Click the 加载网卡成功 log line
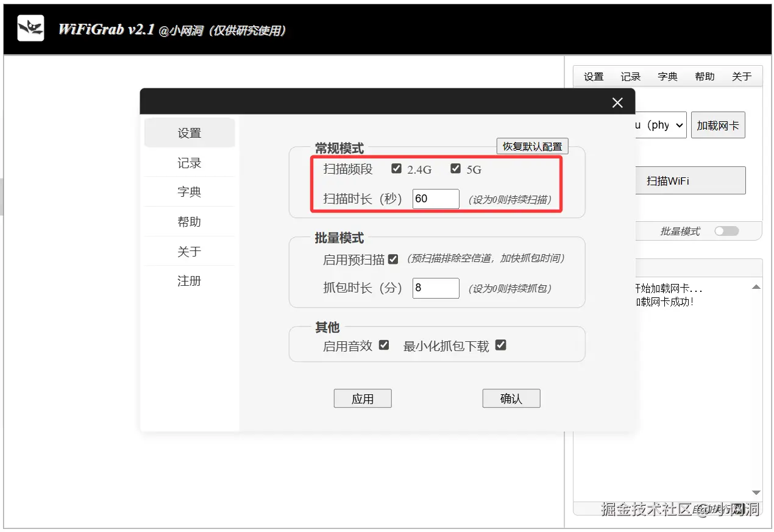 coord(664,302)
